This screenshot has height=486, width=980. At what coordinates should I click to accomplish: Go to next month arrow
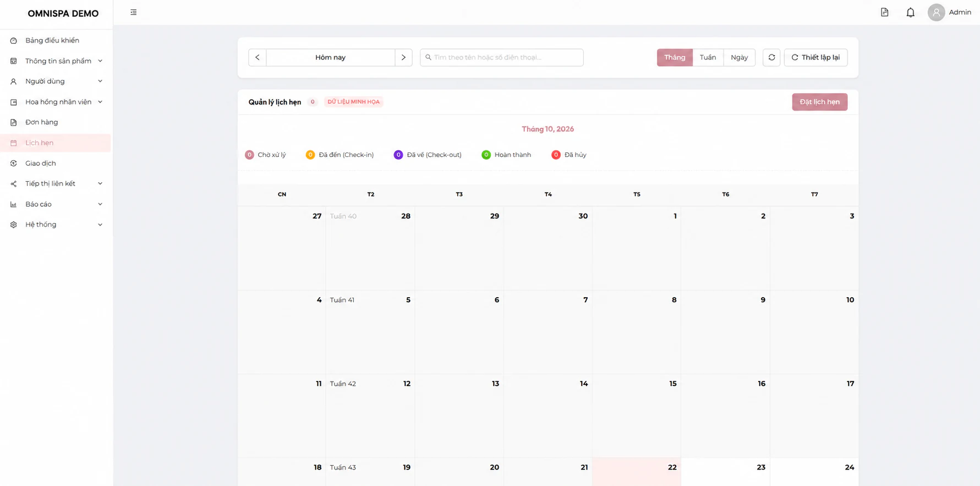pos(403,57)
